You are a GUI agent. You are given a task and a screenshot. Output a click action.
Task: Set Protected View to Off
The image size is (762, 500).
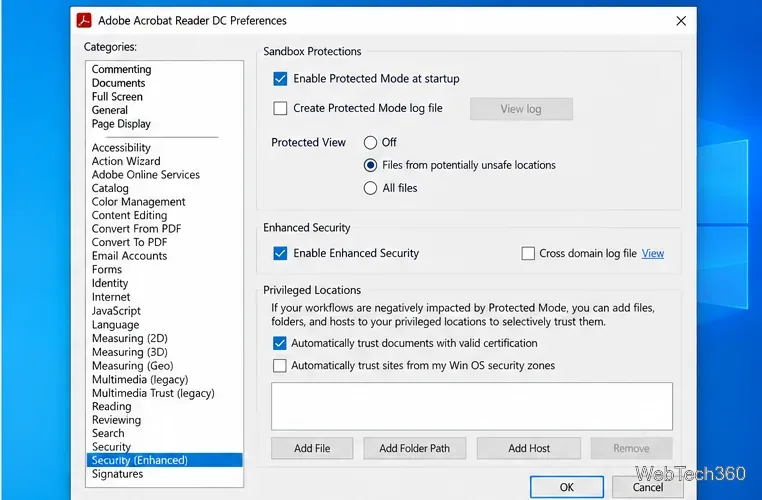pos(370,142)
